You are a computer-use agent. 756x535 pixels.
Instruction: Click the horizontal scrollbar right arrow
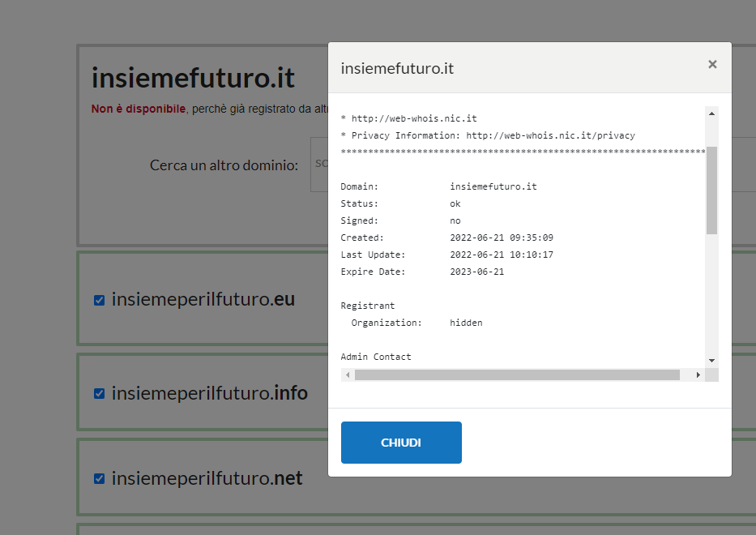[698, 375]
